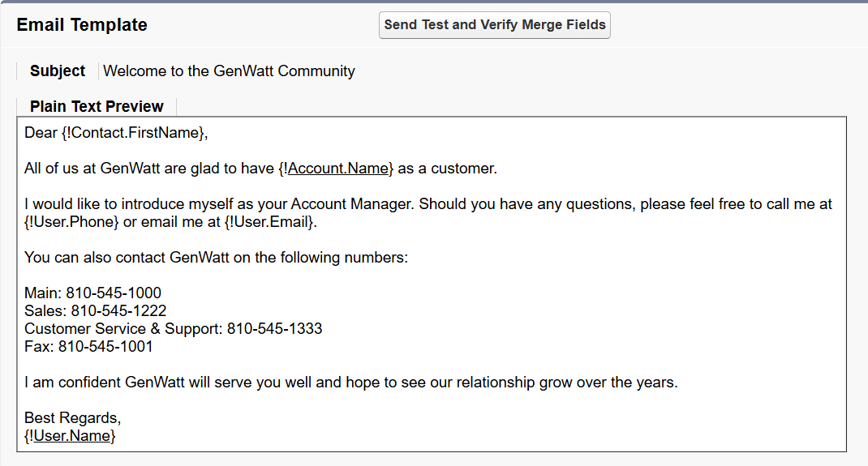Click Send Test and Verify Merge Fields button
This screenshot has width=868, height=466.
(494, 25)
